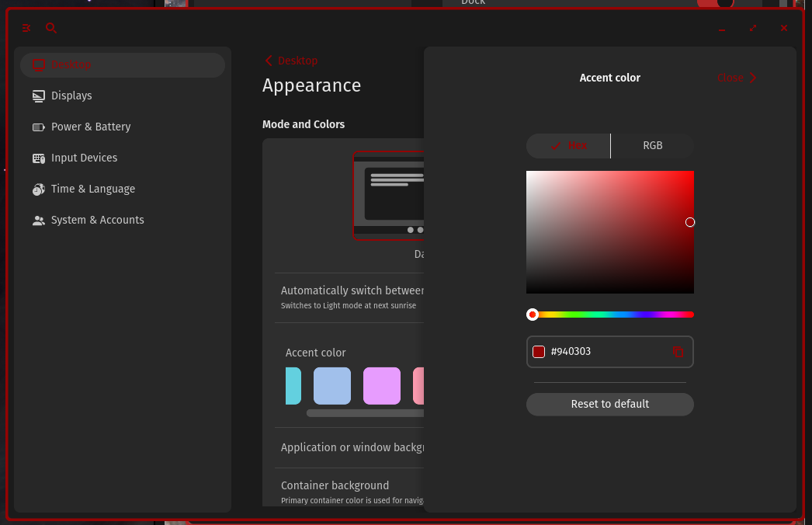
Task: Select the light blue accent swatch
Action: pyautogui.click(x=332, y=386)
